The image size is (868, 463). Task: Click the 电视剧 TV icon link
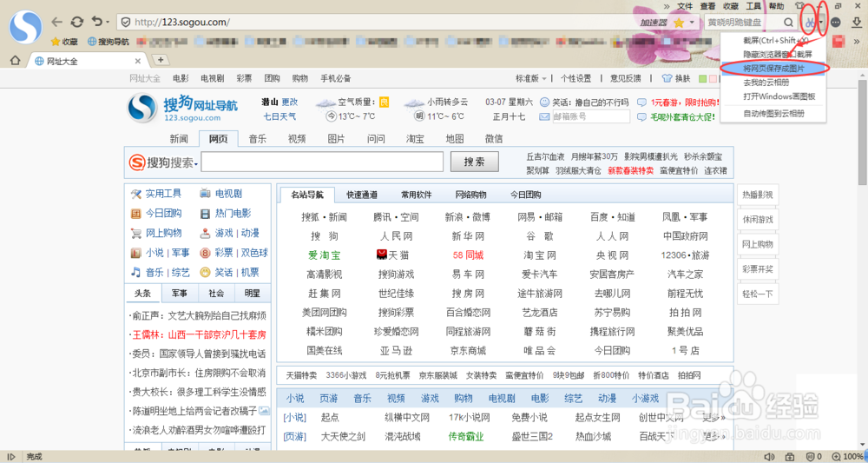205,194
